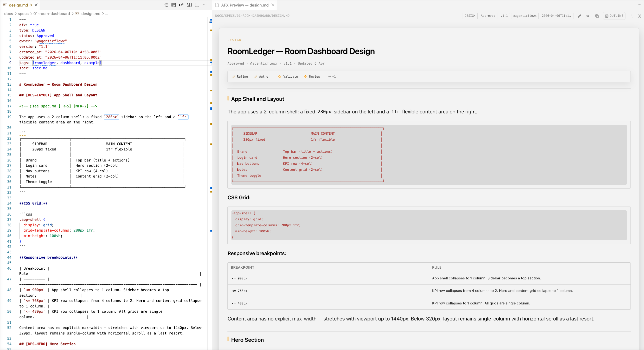Viewport: 644px width, 350px height.
Task: Select the AFX Preview — design.md tab
Action: pos(245,5)
